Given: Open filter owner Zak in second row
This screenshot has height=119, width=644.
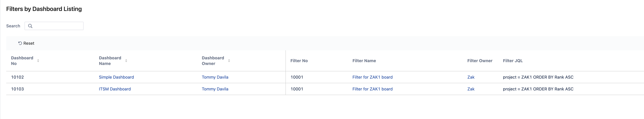Looking at the screenshot, I should pyautogui.click(x=471, y=89).
